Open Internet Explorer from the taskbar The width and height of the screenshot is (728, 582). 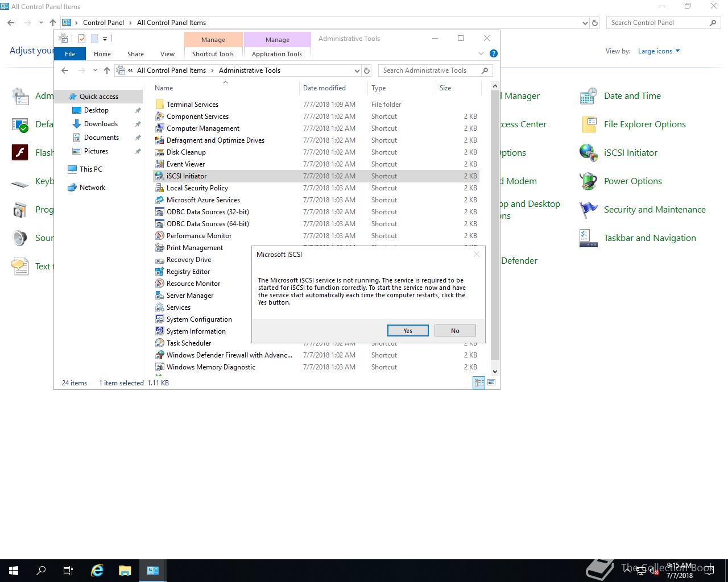coord(97,571)
